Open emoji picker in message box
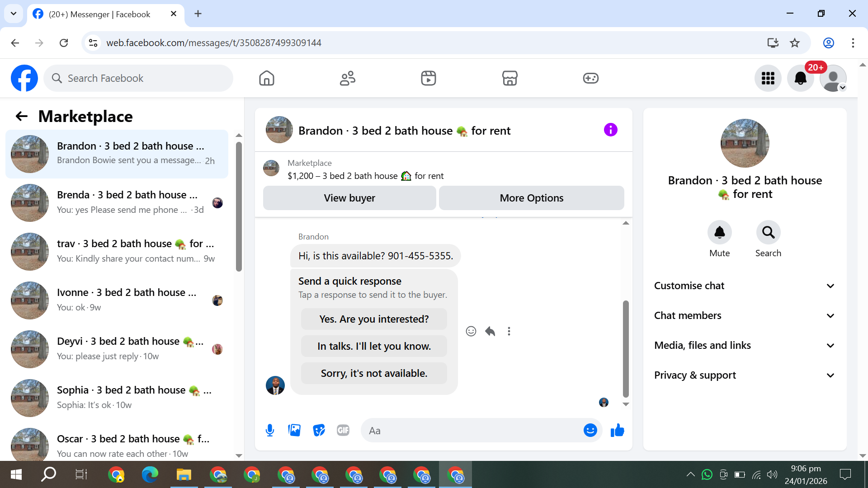868x488 pixels. point(590,431)
